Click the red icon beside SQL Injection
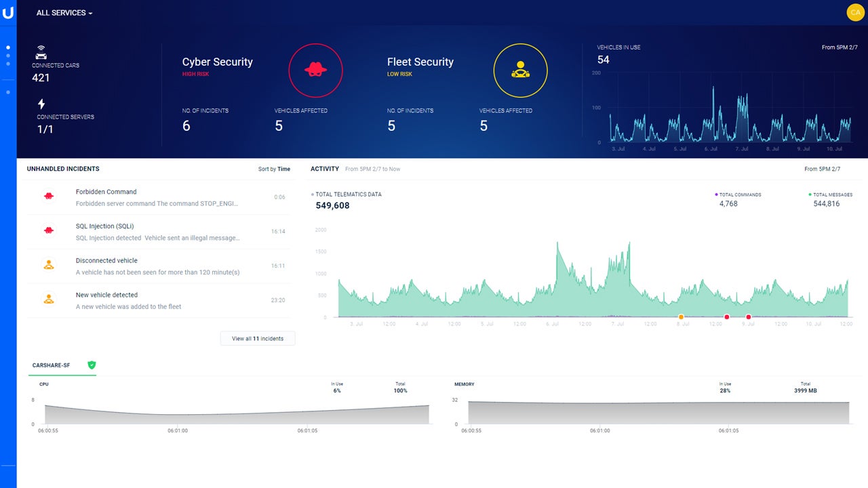The width and height of the screenshot is (868, 488). 49,230
